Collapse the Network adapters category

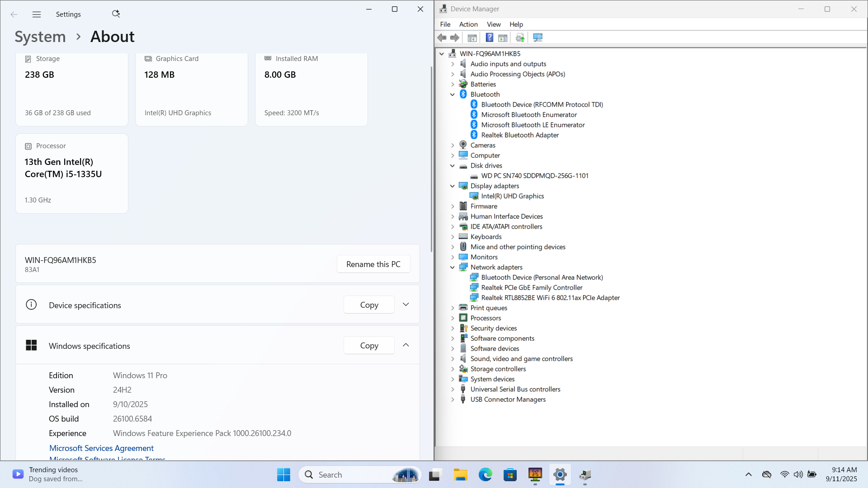(453, 267)
